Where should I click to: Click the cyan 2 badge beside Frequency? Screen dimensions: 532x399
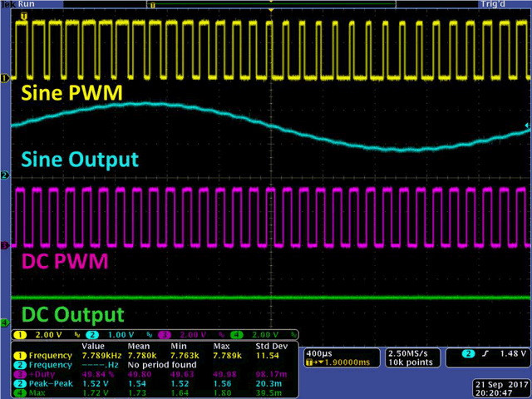[x=20, y=365]
